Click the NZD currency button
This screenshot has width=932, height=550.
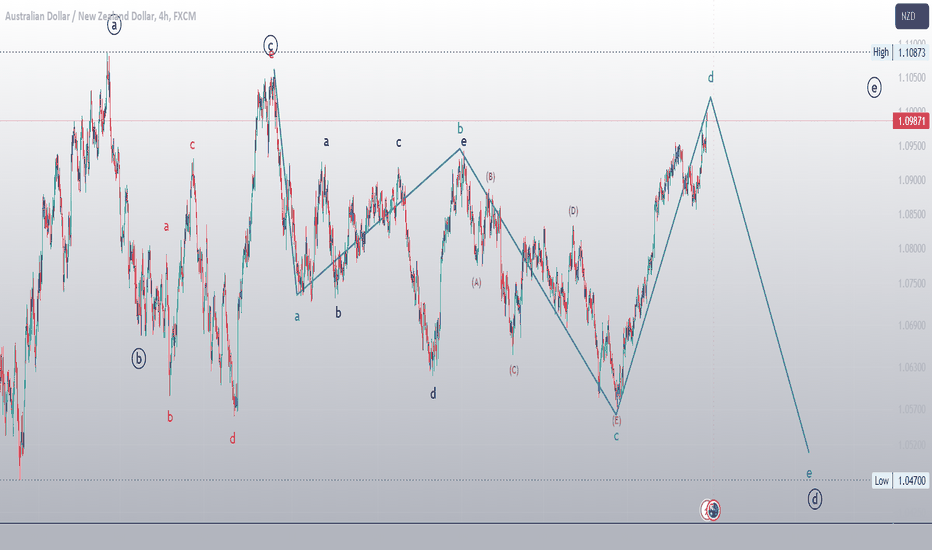click(912, 16)
